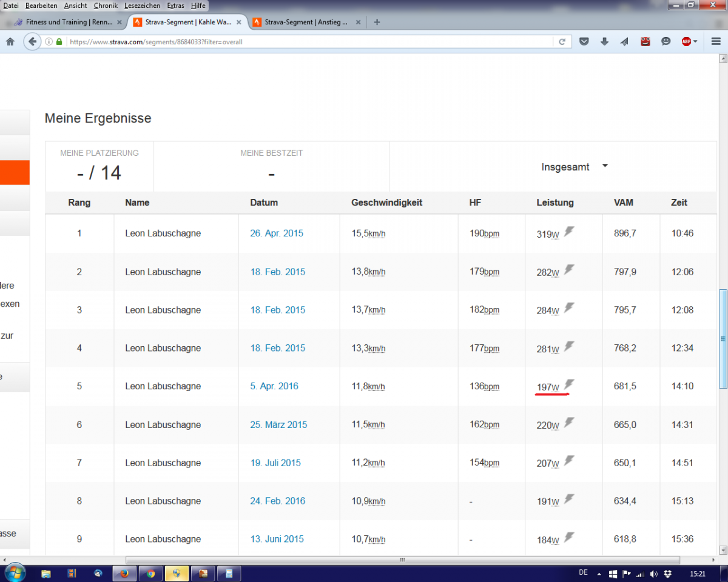Open Google Chrome from the taskbar

(150, 573)
